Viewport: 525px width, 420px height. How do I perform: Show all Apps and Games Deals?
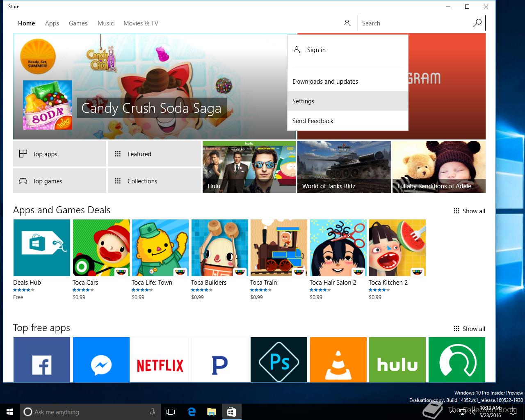pyautogui.click(x=469, y=211)
